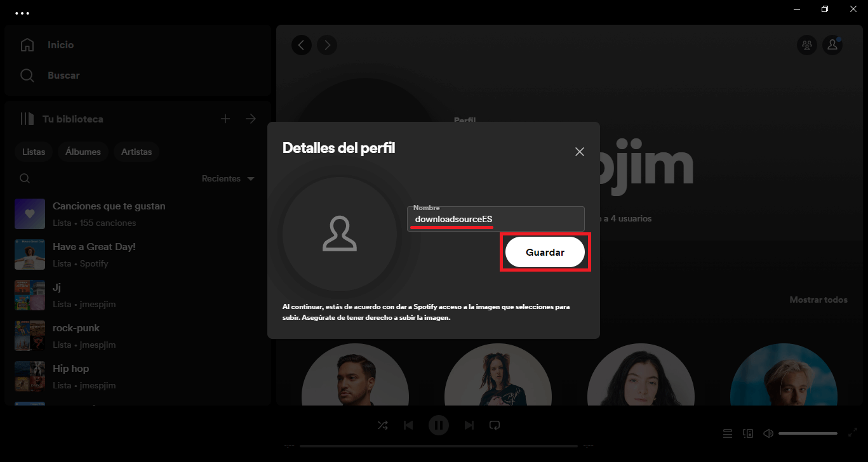Viewport: 868px width, 462px height.
Task: Restore down the window
Action: (x=825, y=10)
